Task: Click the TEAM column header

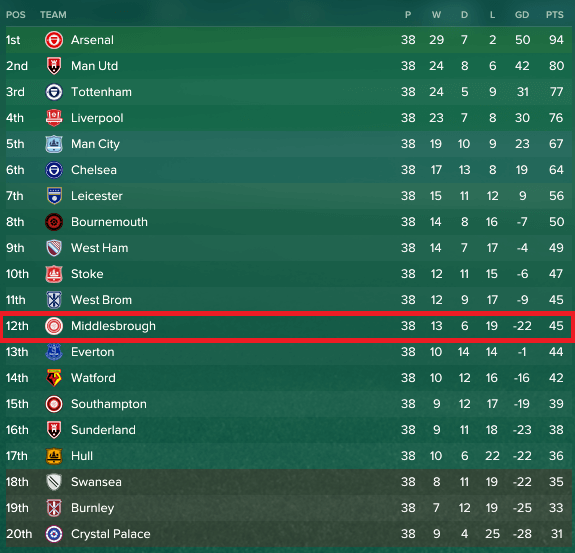Action: (x=53, y=15)
